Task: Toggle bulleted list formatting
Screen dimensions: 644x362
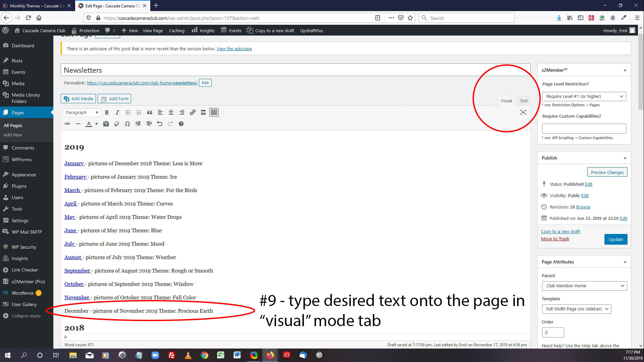Action: [x=128, y=113]
